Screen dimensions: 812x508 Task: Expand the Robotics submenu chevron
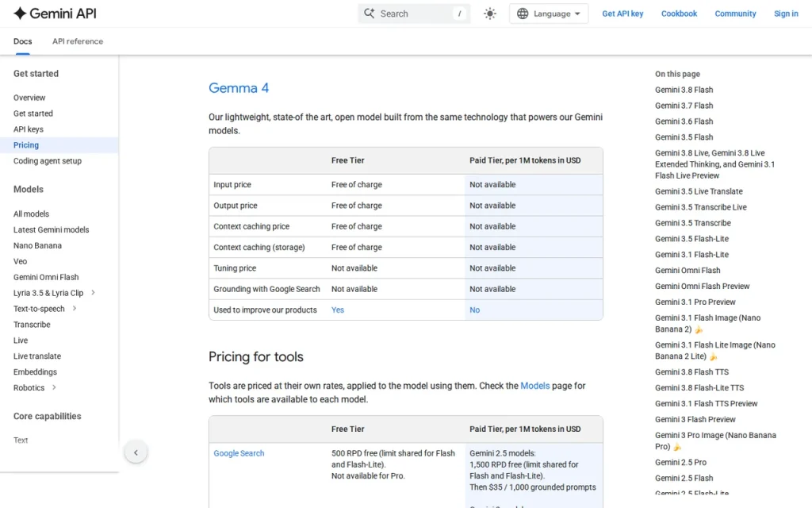tap(54, 387)
